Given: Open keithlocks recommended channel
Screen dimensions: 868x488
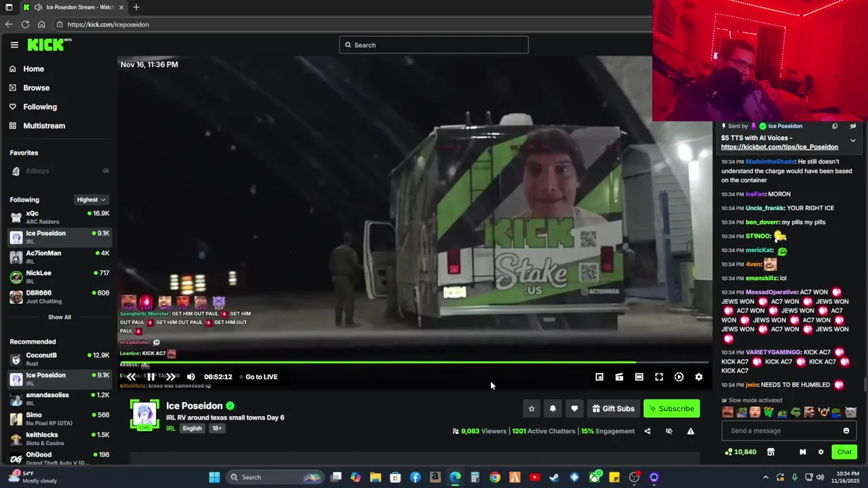Looking at the screenshot, I should tap(60, 439).
